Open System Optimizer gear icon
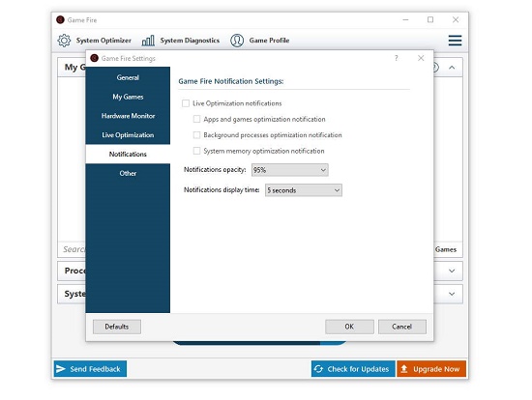This screenshot has width=532, height=400. click(64, 41)
